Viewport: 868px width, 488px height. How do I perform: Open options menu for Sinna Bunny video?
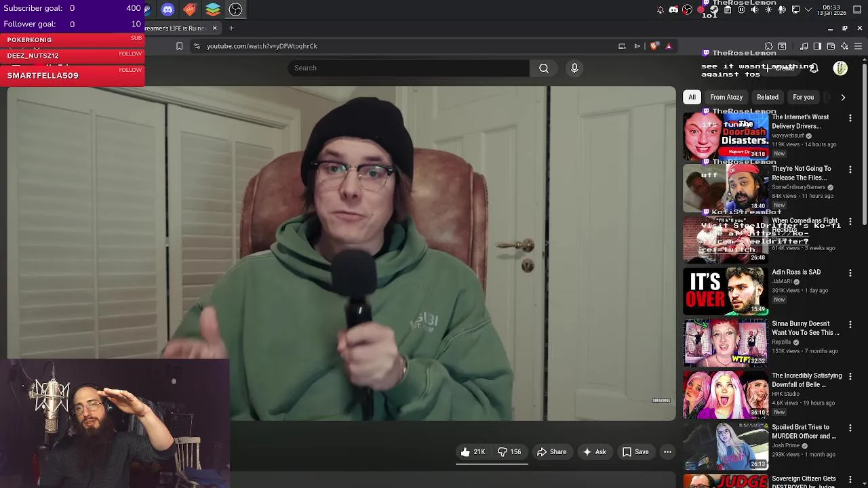click(850, 325)
